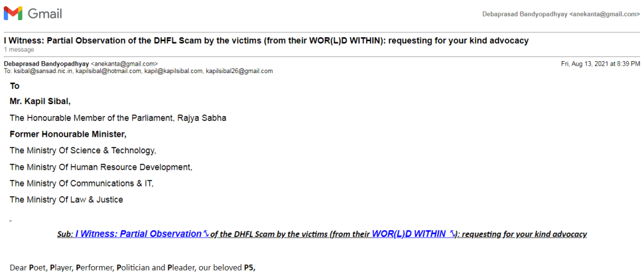This screenshot has height=278, width=644.
Task: Click recipient kapilsibal@hotmail.com
Action: click(107, 71)
